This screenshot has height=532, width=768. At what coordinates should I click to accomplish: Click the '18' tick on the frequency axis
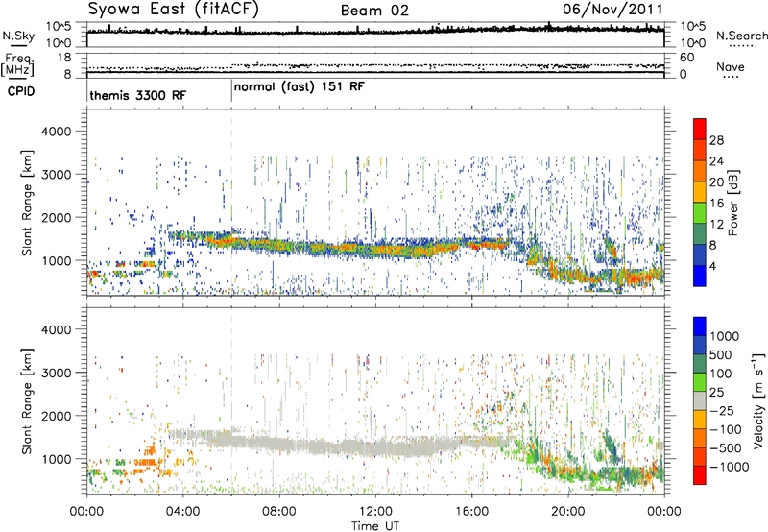click(x=63, y=58)
